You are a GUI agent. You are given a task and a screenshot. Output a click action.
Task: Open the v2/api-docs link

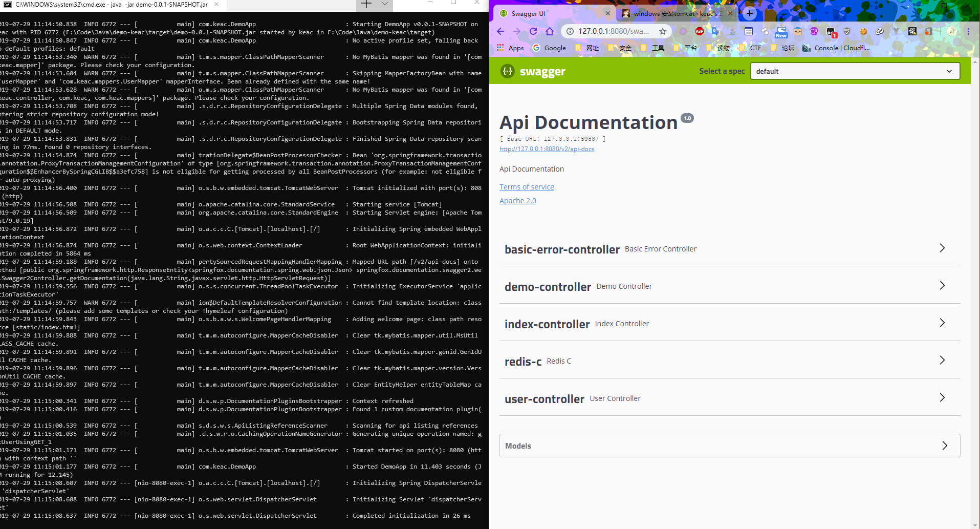[x=547, y=149]
